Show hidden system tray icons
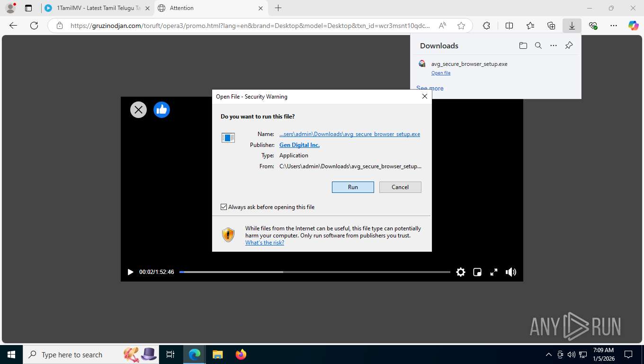The image size is (644, 364). [549, 355]
